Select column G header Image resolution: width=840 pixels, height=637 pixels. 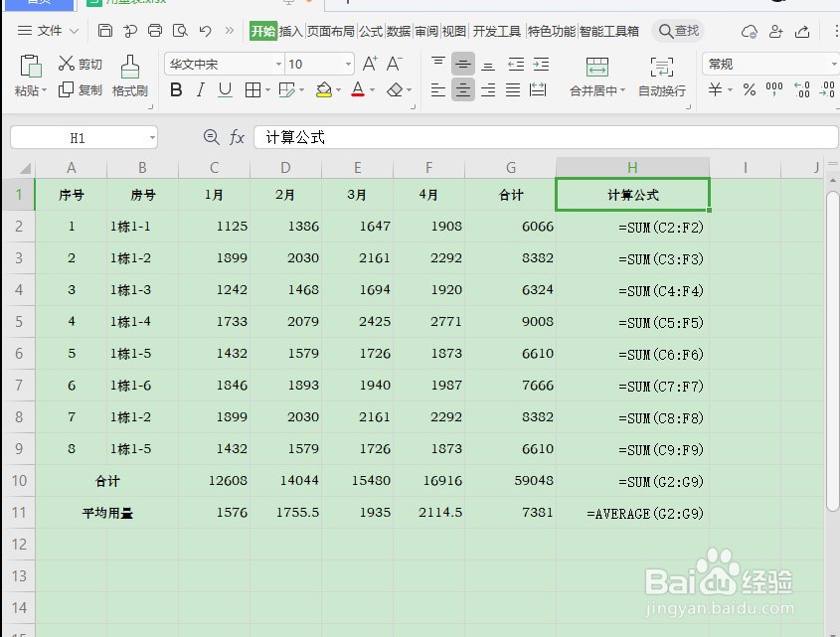click(511, 168)
